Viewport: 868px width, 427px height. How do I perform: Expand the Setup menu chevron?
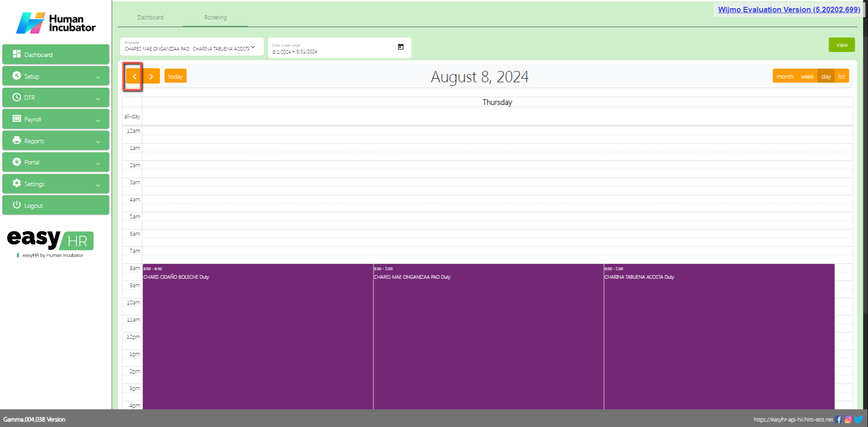click(x=98, y=77)
